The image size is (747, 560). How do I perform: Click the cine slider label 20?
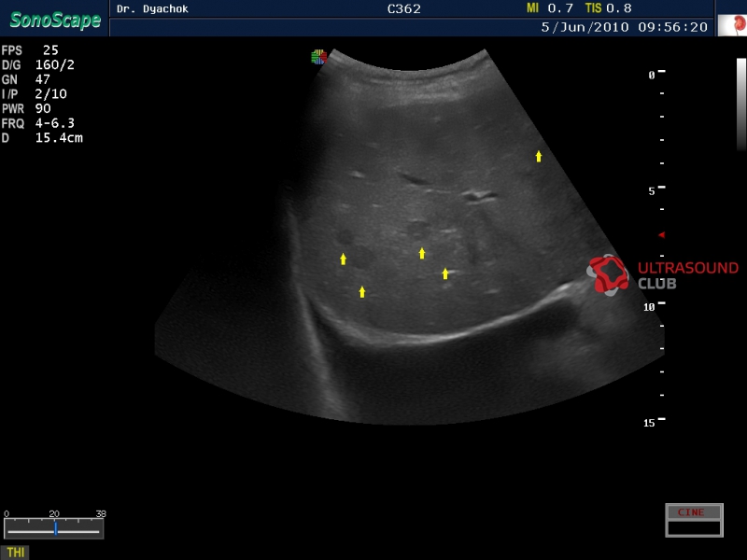click(54, 514)
